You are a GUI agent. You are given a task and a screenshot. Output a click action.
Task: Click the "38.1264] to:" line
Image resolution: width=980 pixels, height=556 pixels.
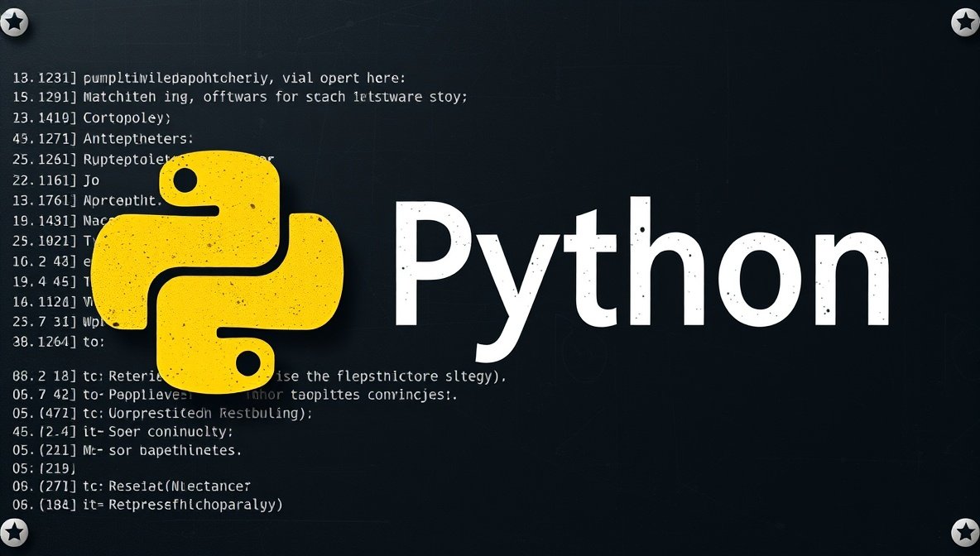click(x=59, y=343)
